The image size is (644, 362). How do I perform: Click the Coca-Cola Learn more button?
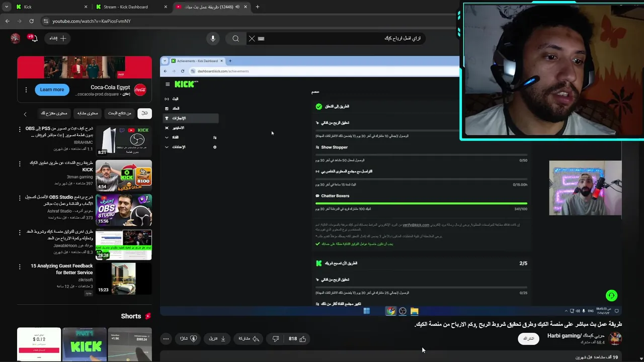coord(52,89)
